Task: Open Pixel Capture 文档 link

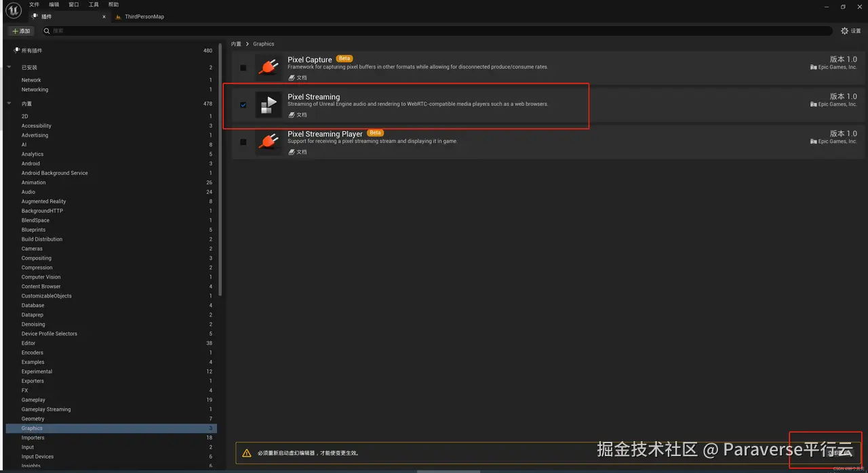Action: pos(298,78)
